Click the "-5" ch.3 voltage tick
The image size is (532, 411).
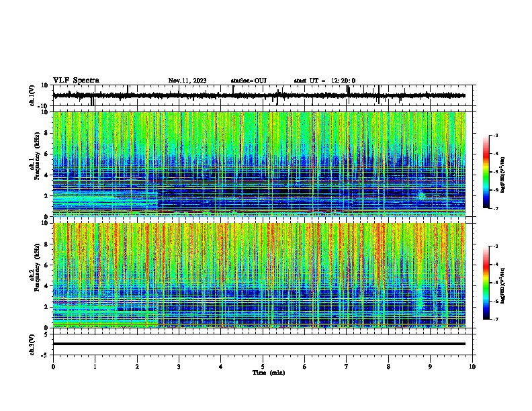(x=46, y=355)
